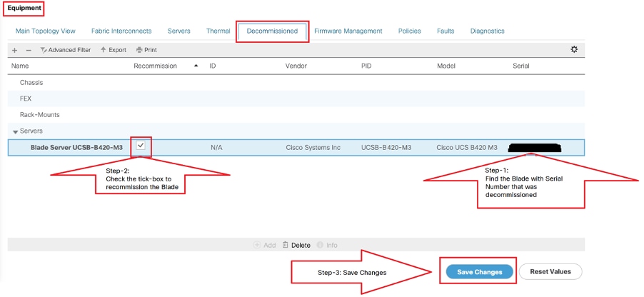The image size is (644, 297).
Task: Select the Chassis tree row
Action: (296, 83)
